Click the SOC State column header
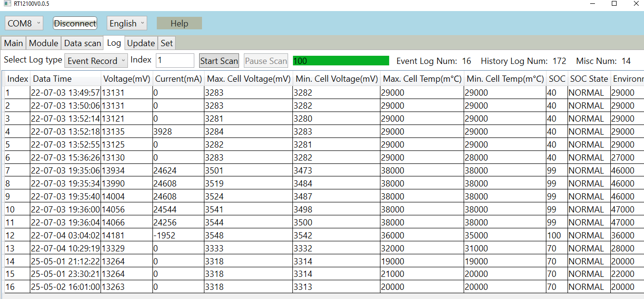The image size is (644, 299). 589,79
